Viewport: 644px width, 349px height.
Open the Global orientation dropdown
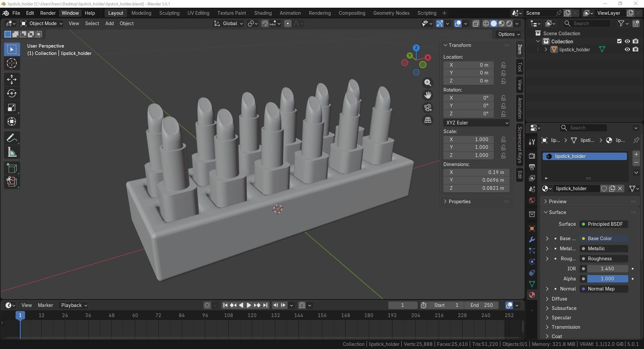(x=228, y=23)
